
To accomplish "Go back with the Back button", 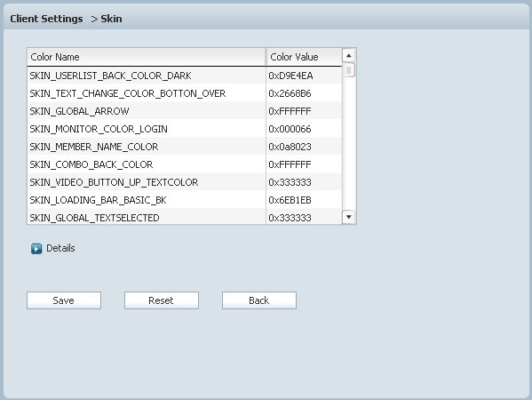I will (259, 300).
